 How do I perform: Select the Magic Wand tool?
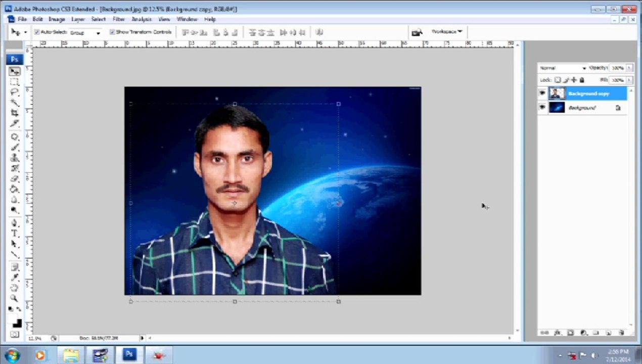point(15,102)
